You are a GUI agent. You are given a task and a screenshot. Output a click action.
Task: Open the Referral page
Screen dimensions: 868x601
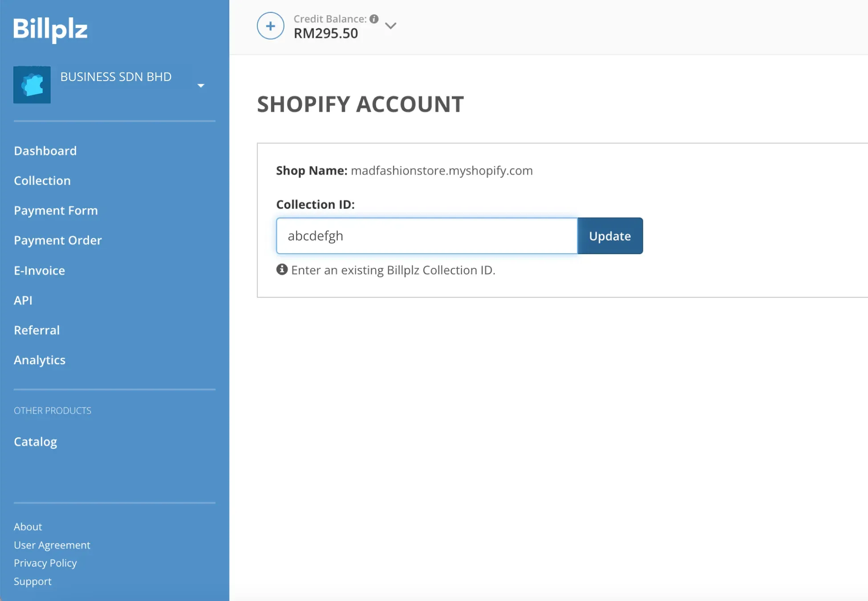pos(37,330)
